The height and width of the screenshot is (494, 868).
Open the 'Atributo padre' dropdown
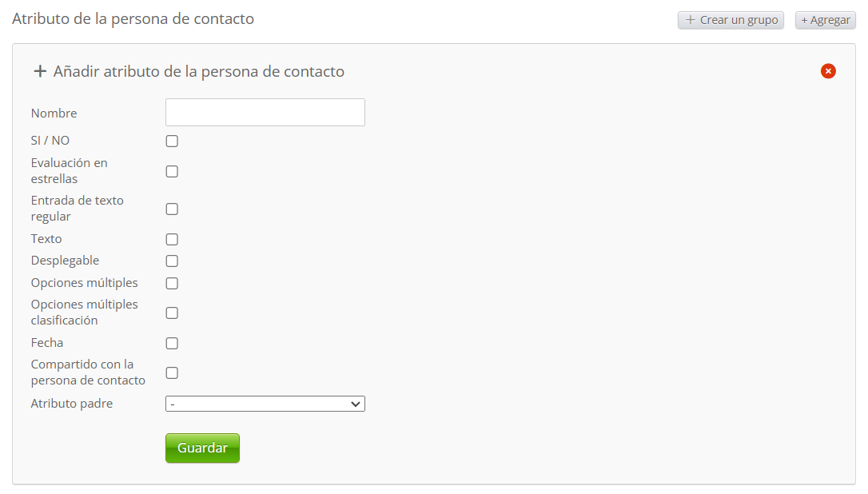(x=265, y=404)
